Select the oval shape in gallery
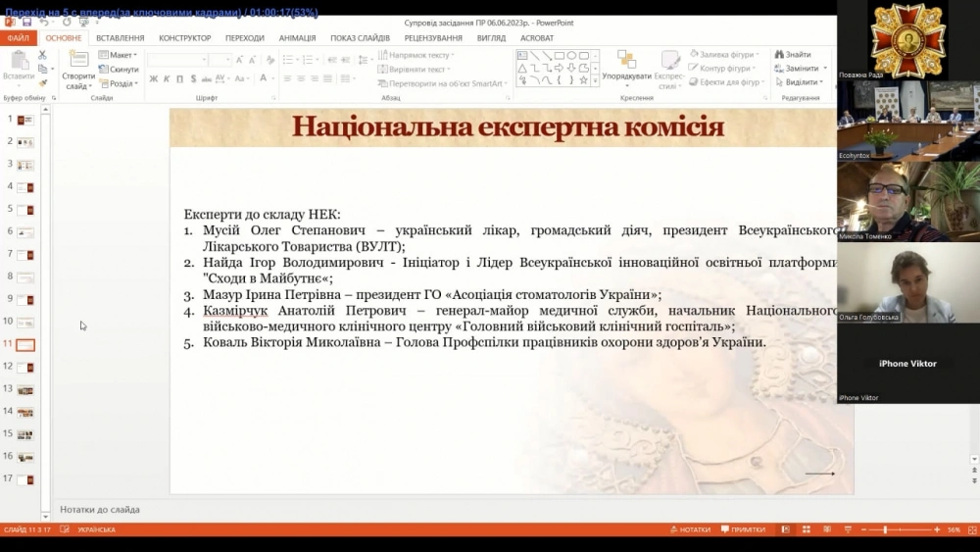Image resolution: width=980 pixels, height=552 pixels. 571,56
